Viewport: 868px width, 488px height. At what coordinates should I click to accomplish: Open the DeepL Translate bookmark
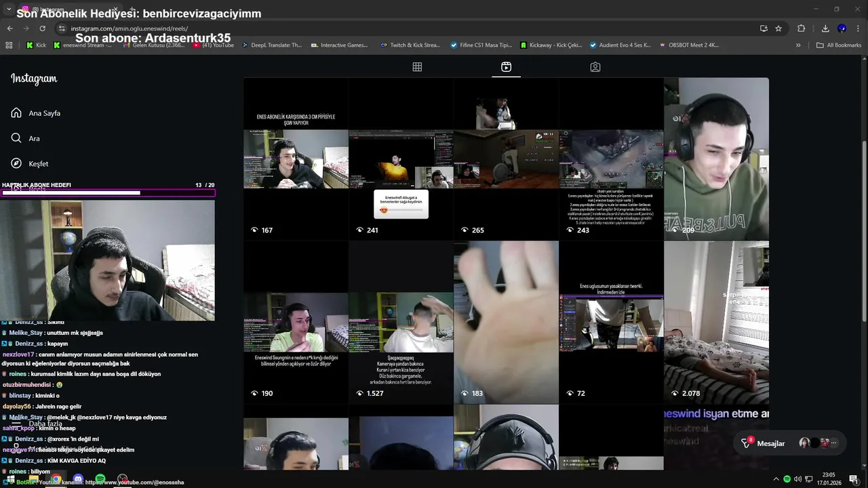point(271,45)
